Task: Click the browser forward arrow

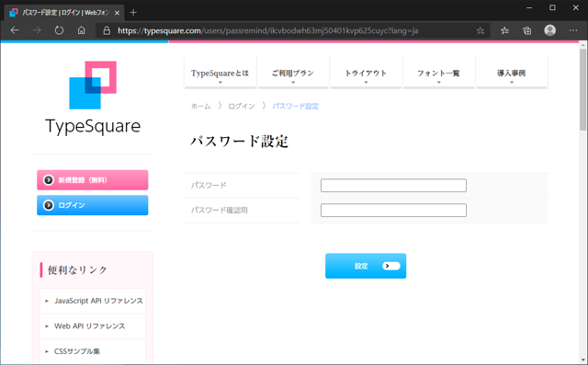Action: point(37,30)
